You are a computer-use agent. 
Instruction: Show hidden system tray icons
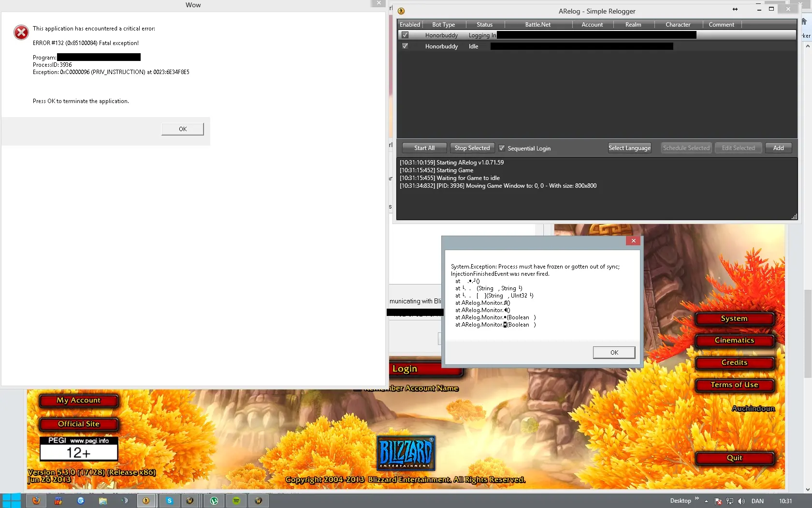pyautogui.click(x=706, y=501)
